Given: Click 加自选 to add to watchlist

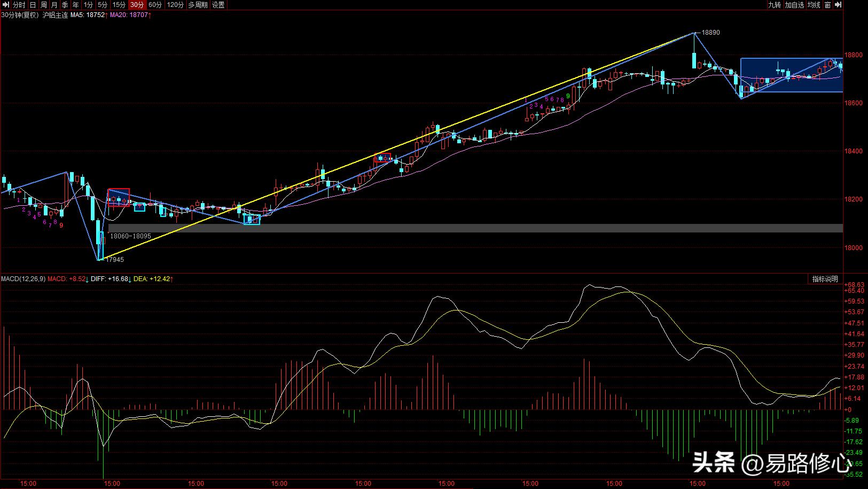Looking at the screenshot, I should pyautogui.click(x=794, y=5).
